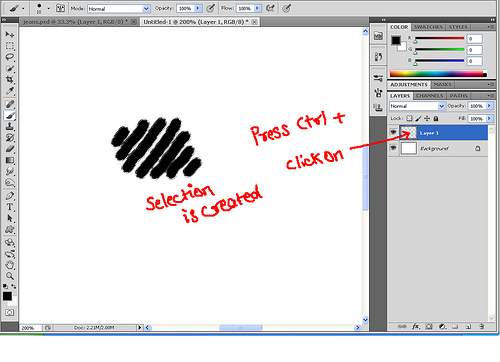Screen dimensions: 500x362
Task: Click the red (R) color slider
Action: pyautogui.click(x=439, y=38)
